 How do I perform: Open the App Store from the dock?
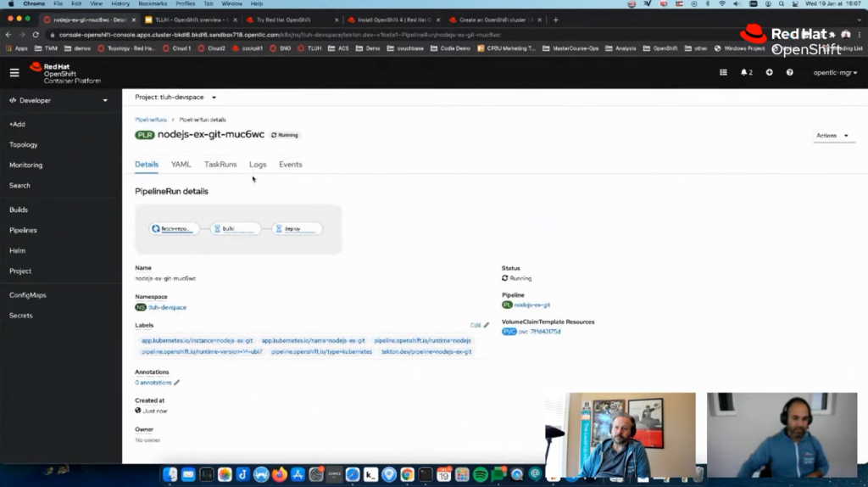click(x=298, y=474)
